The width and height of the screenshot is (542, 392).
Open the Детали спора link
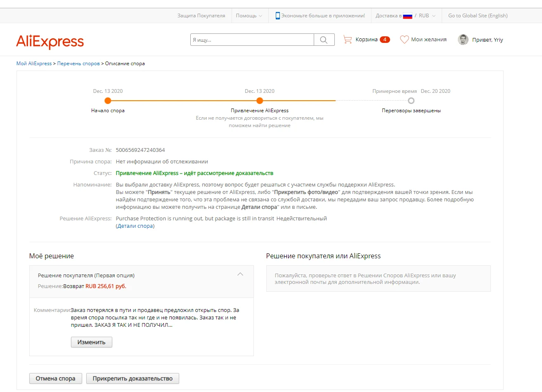click(135, 226)
